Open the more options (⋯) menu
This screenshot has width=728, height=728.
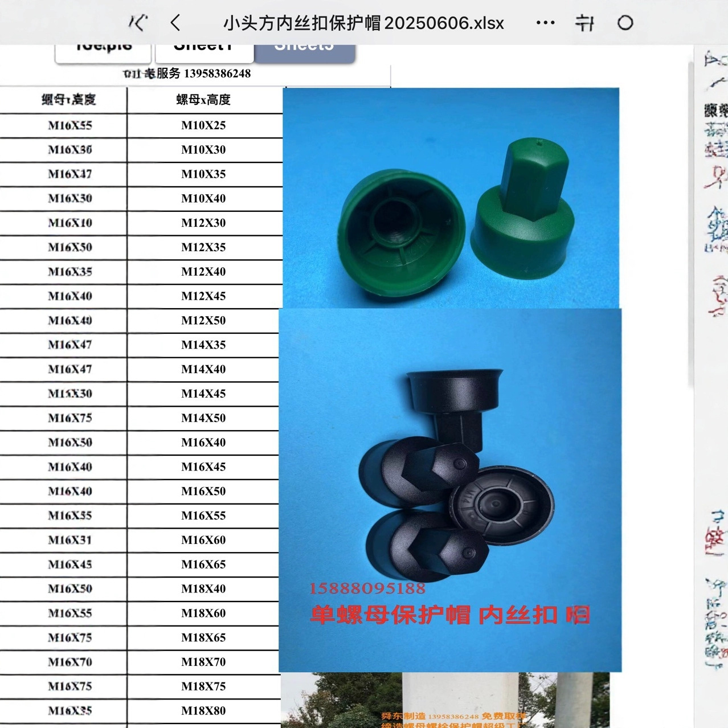(545, 23)
